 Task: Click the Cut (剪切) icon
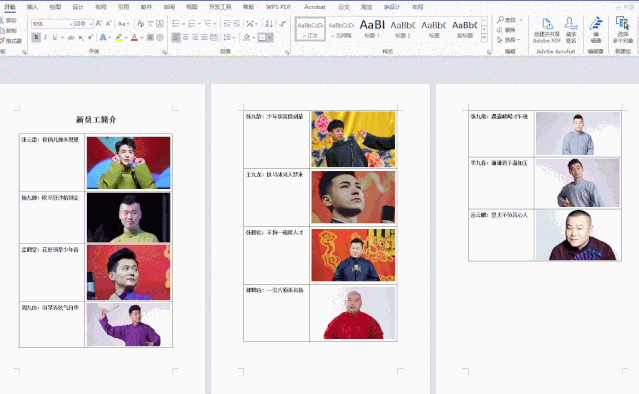coord(2,20)
